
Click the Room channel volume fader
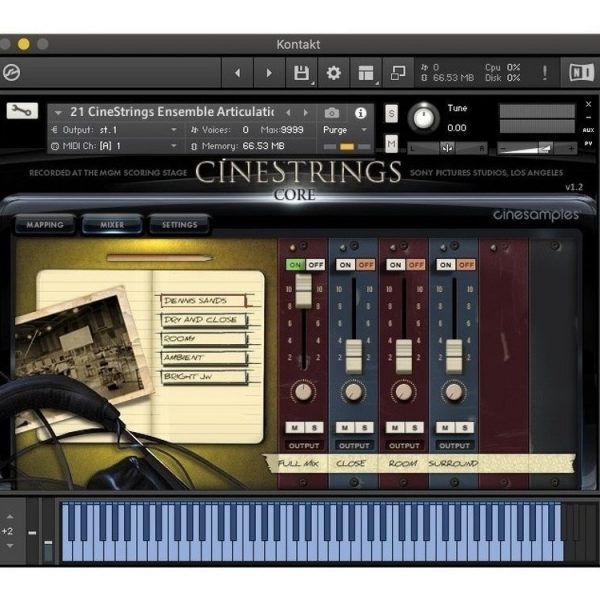click(404, 356)
